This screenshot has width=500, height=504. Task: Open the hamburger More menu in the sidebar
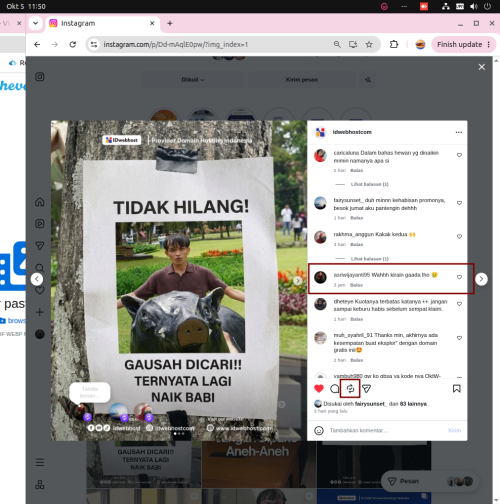click(40, 463)
